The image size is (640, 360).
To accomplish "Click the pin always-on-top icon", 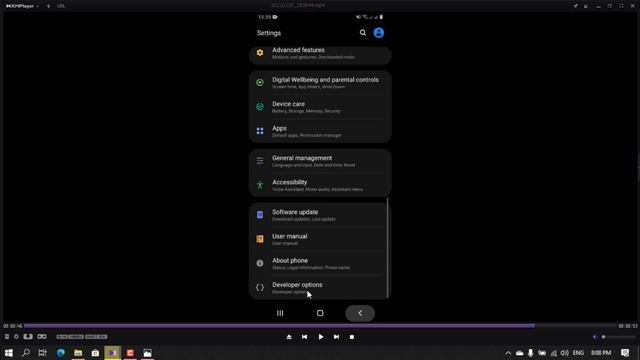I will (x=576, y=6).
